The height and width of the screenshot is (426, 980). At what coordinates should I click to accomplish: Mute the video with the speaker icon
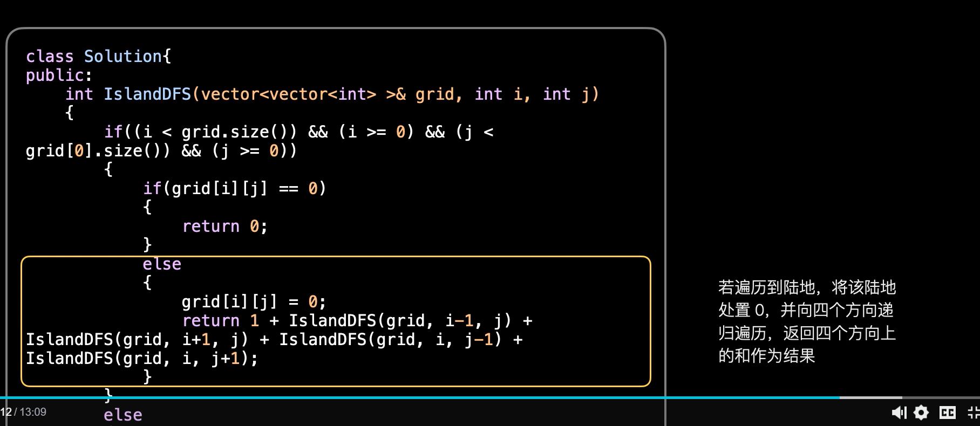pos(899,413)
